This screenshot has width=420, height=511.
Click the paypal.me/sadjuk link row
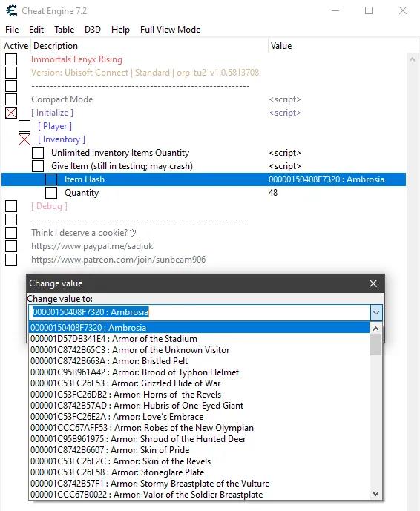tap(92, 246)
